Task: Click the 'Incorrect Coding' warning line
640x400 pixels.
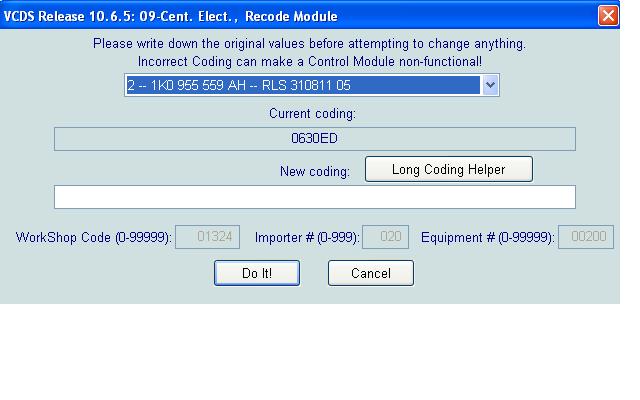Action: point(310,62)
